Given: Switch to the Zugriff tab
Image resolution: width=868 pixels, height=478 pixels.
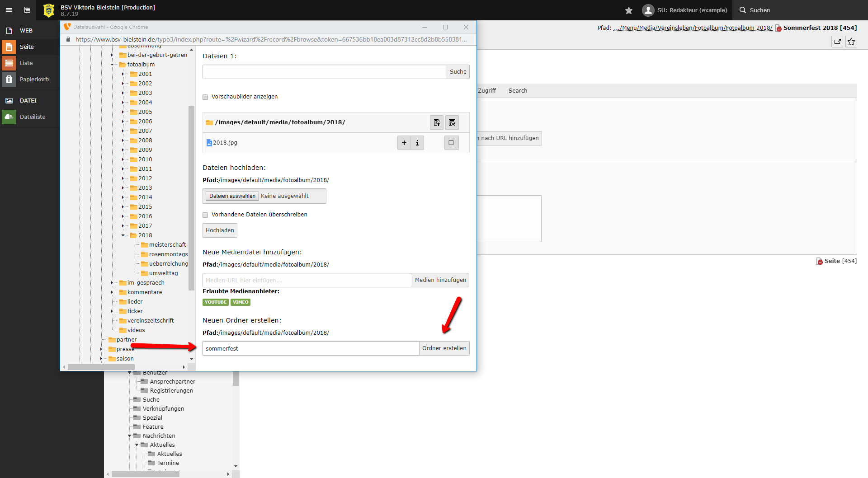Looking at the screenshot, I should [486, 91].
